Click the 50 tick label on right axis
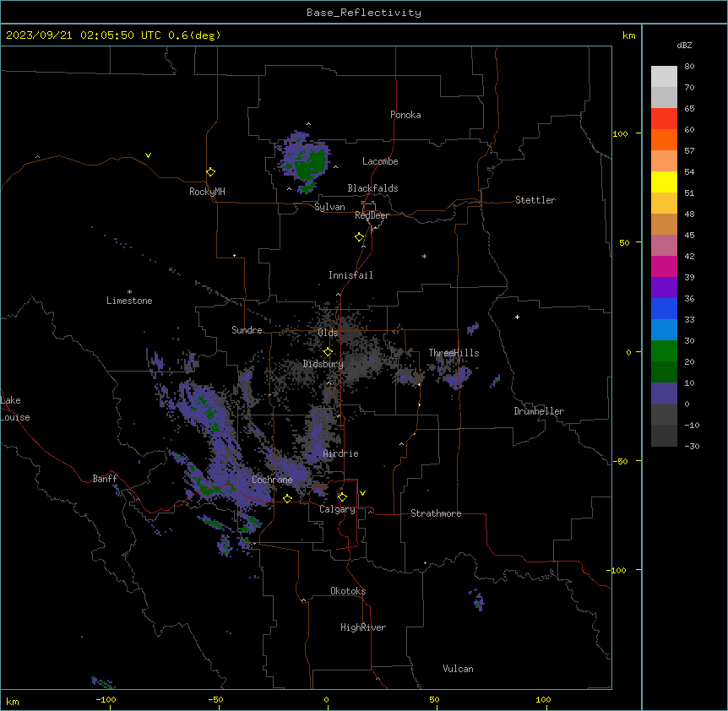Viewport: 728px width, 711px height. tap(624, 242)
